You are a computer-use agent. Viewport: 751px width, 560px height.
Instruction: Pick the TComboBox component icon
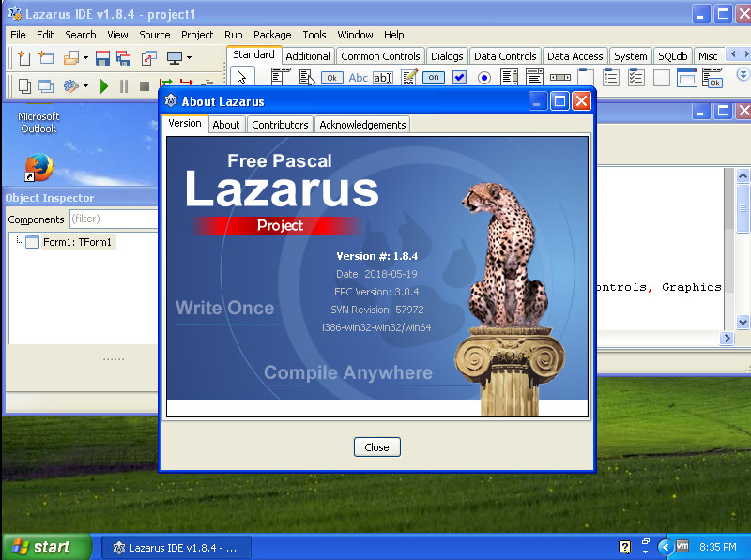(x=534, y=77)
